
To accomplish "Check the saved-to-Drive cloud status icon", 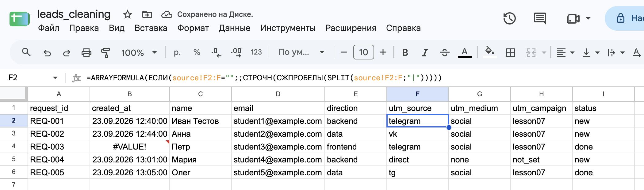I will click(x=167, y=14).
